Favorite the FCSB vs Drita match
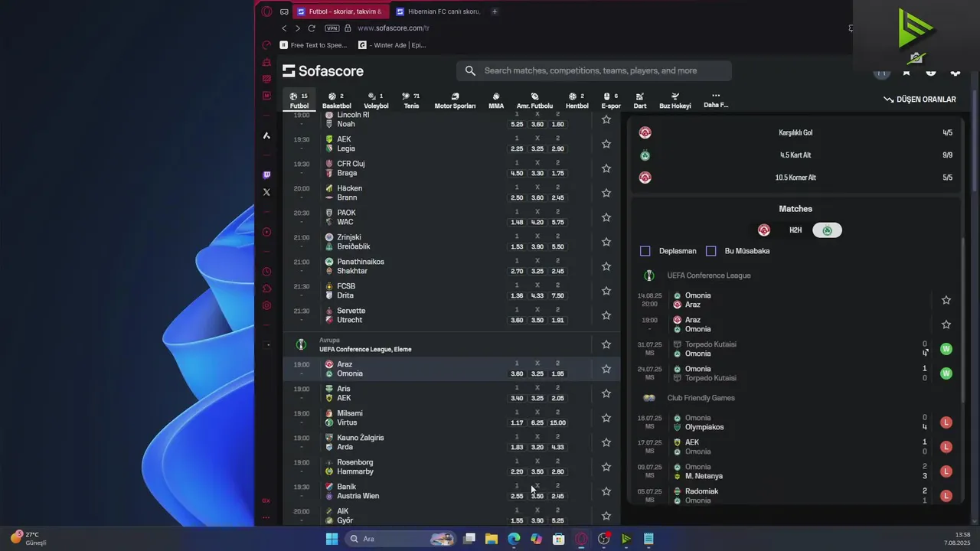 [606, 291]
